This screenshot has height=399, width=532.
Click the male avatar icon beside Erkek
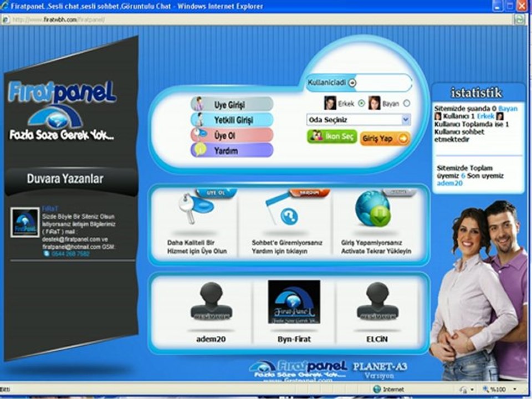pyautogui.click(x=330, y=103)
